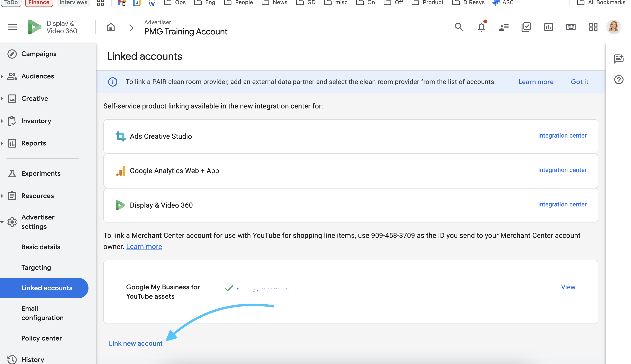
Task: Click the approvals checkmark icon
Action: pos(526,27)
